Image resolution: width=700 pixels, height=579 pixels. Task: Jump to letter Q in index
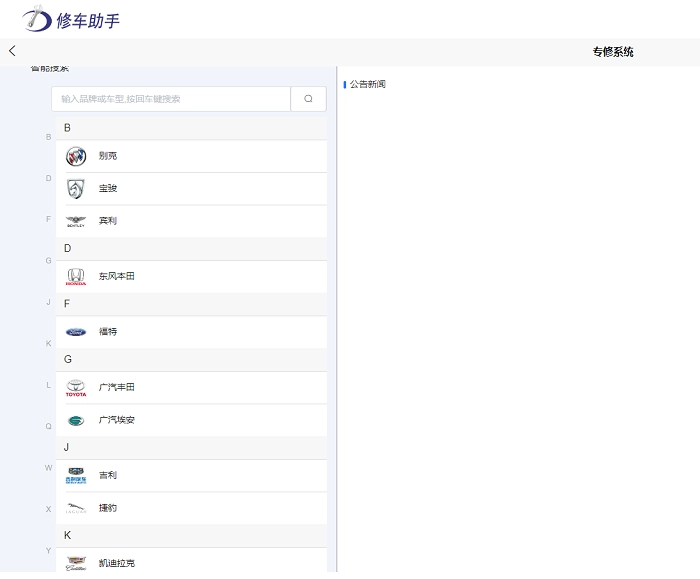pos(48,426)
